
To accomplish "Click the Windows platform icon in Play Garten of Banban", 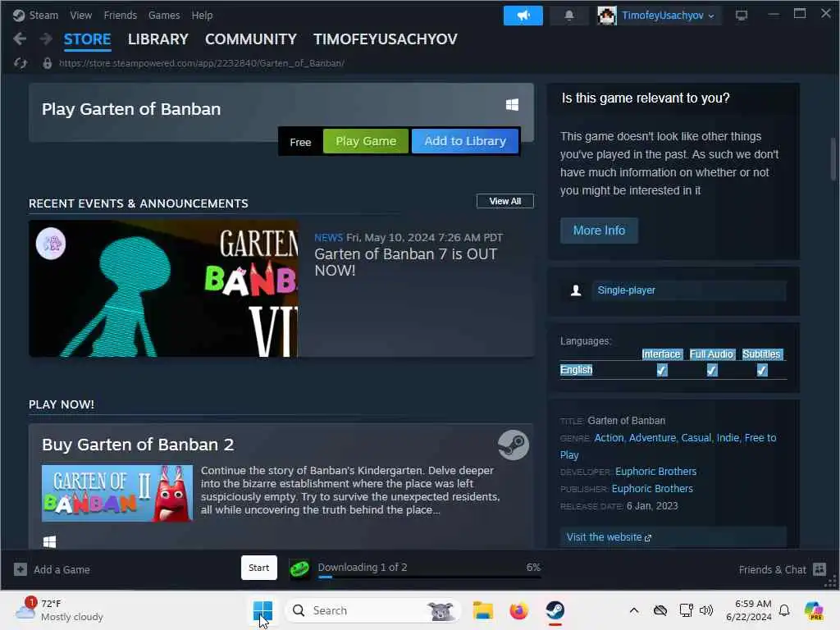I will point(512,104).
